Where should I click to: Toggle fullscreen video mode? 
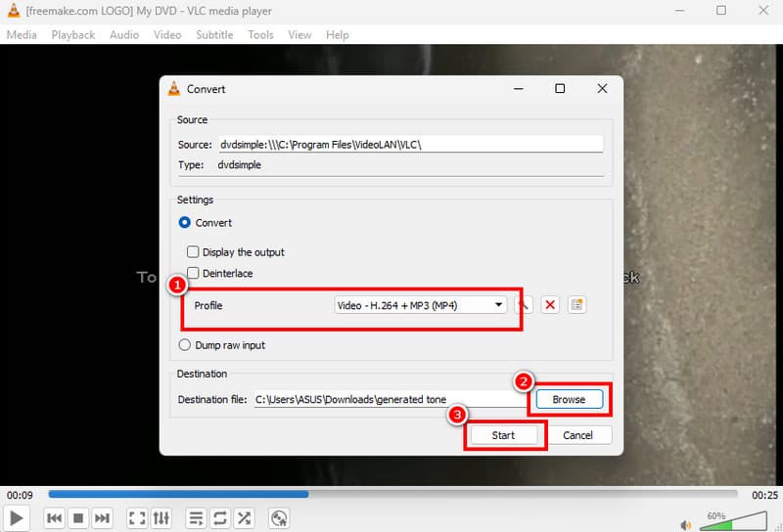pos(137,518)
